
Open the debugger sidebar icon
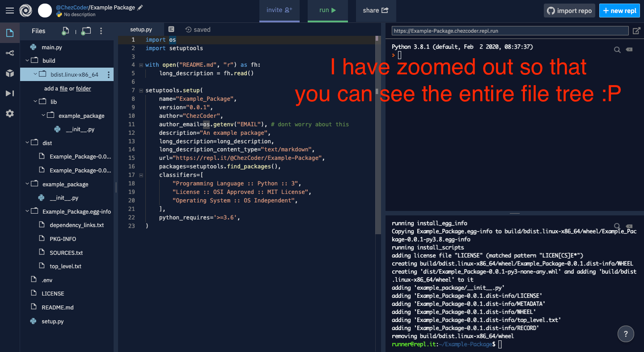(9, 93)
